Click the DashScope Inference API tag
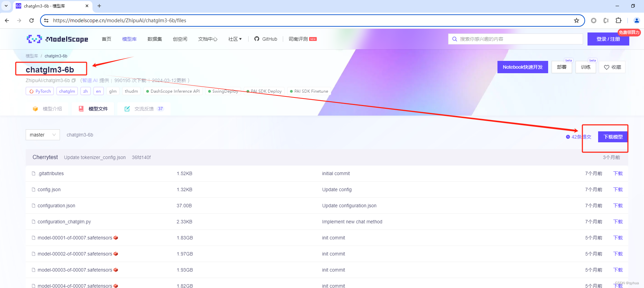Image resolution: width=644 pixels, height=288 pixels. click(x=173, y=91)
